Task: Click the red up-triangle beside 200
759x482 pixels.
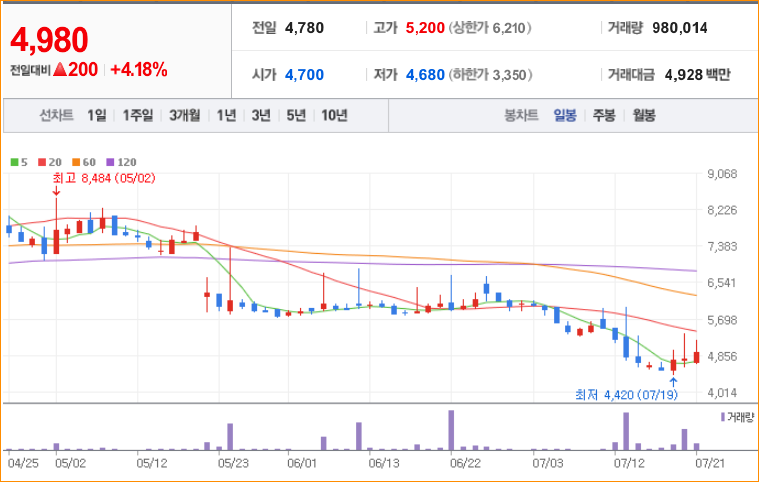Action: pos(60,69)
